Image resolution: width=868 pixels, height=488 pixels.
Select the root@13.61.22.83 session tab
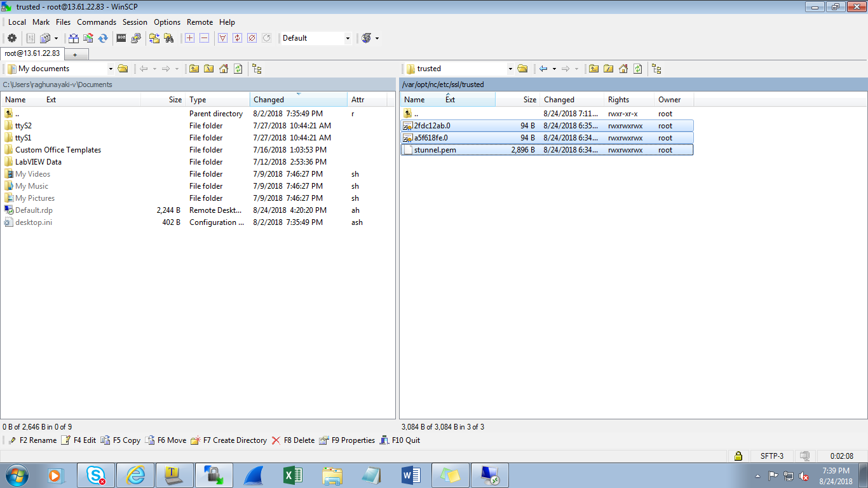(32, 54)
